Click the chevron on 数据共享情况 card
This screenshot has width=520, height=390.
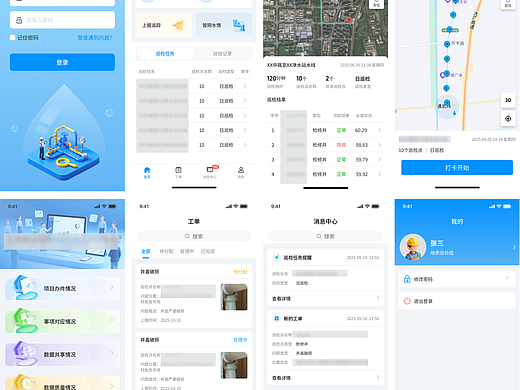[112, 353]
